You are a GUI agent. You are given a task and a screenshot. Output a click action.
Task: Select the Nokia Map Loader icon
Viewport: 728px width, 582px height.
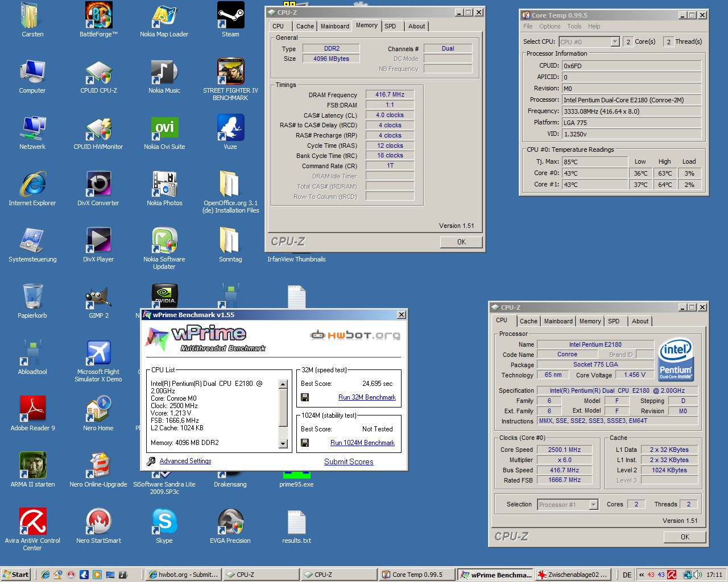tap(164, 20)
